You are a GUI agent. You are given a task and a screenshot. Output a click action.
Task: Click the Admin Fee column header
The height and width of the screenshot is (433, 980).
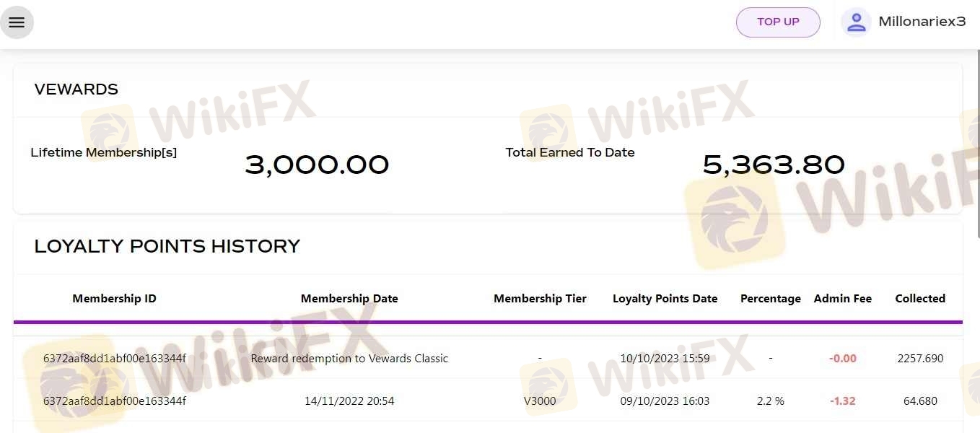click(x=842, y=299)
